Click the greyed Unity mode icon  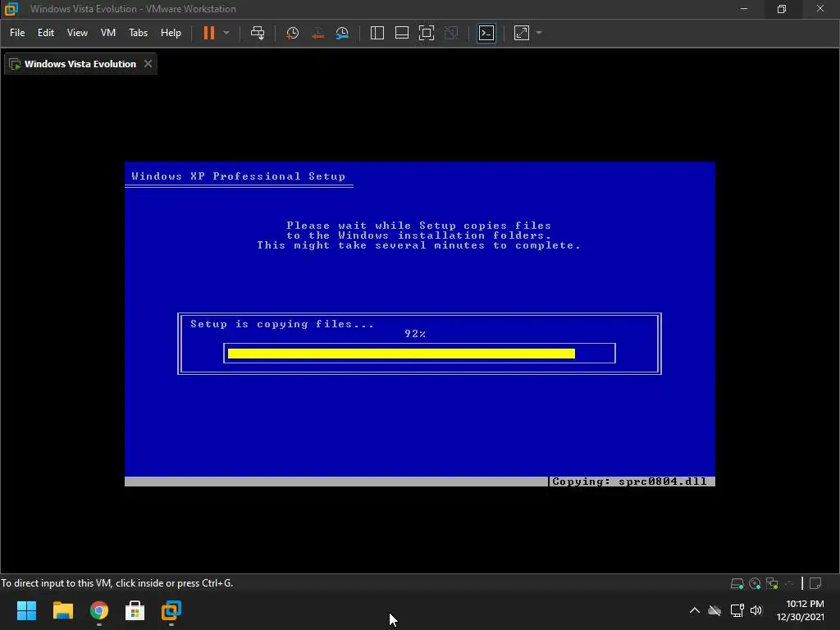451,33
